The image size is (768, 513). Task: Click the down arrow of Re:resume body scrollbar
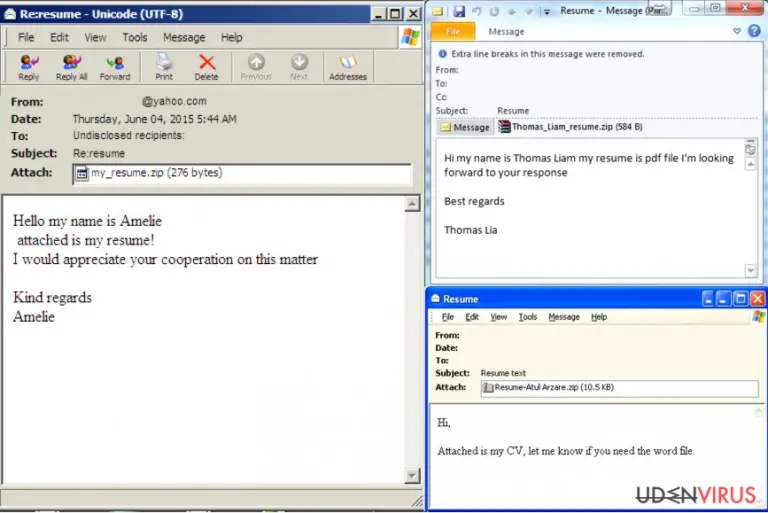(412, 475)
